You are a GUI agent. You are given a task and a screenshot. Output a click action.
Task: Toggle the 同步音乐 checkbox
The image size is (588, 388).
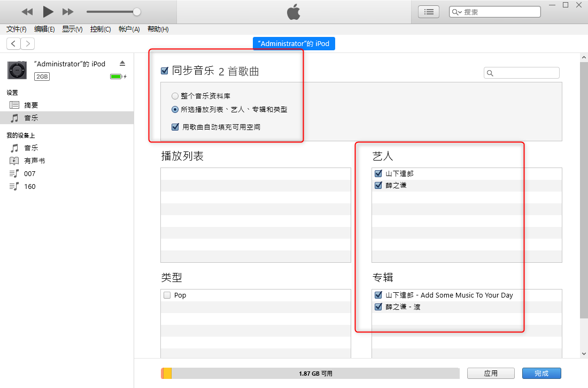pos(164,71)
